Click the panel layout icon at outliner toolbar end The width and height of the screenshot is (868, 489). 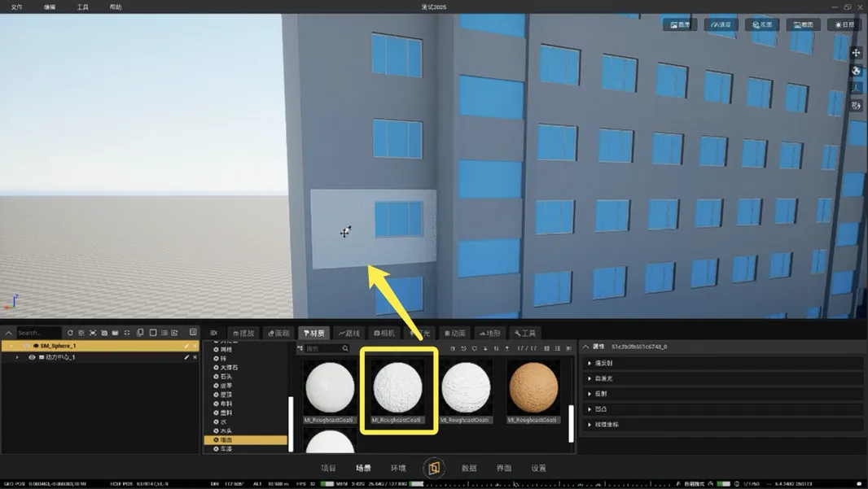coord(193,333)
